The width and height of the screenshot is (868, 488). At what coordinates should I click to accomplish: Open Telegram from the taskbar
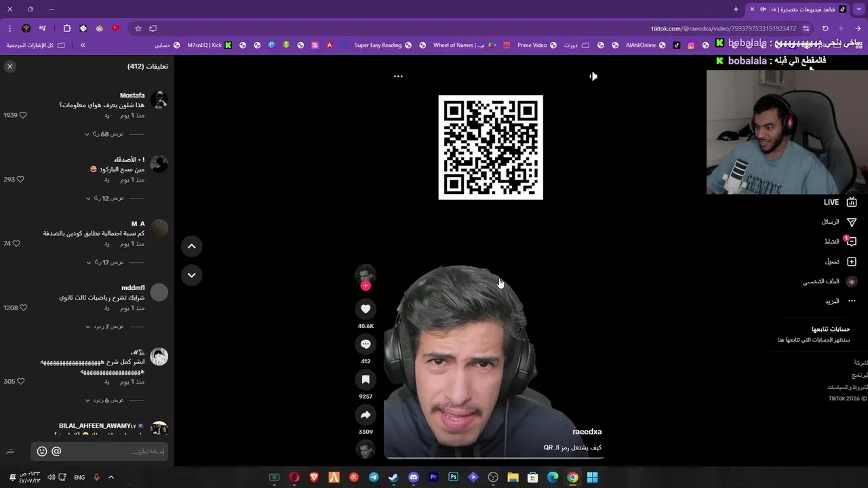tap(374, 477)
